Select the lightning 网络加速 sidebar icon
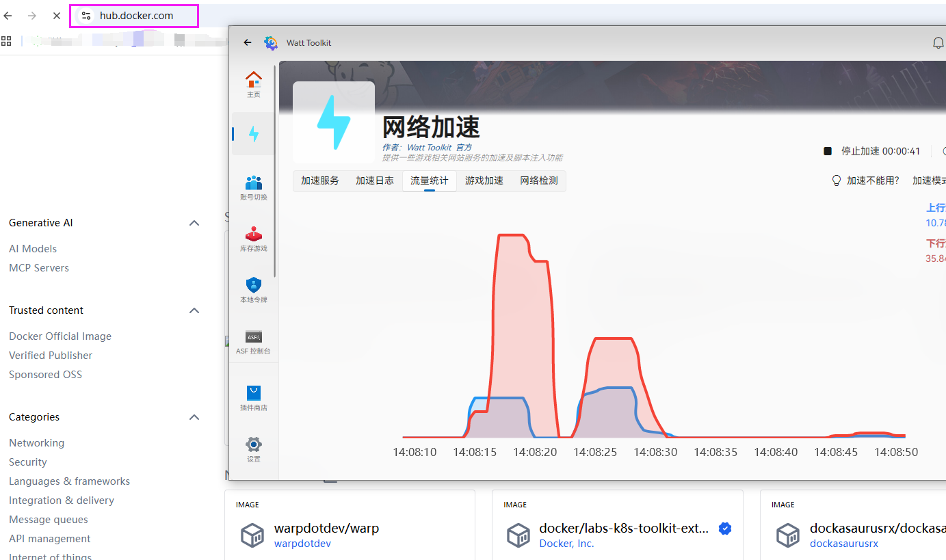 [x=254, y=133]
